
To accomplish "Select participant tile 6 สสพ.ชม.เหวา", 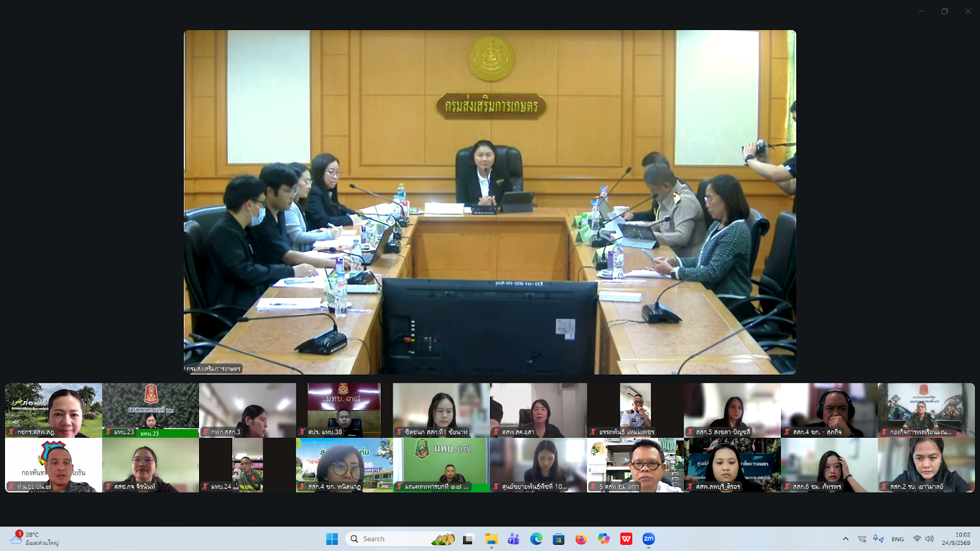I will (635, 465).
